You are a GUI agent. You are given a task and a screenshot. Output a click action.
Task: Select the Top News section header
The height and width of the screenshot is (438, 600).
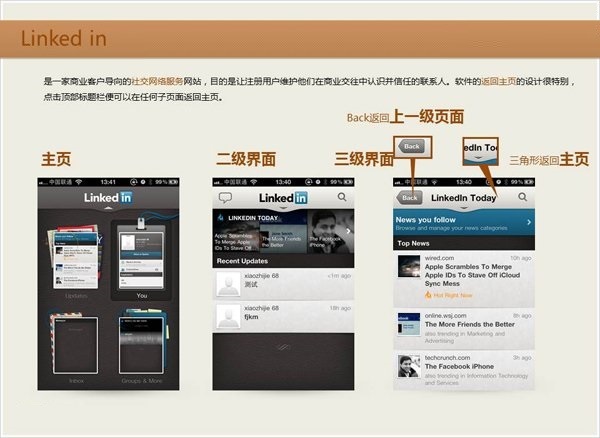point(464,243)
